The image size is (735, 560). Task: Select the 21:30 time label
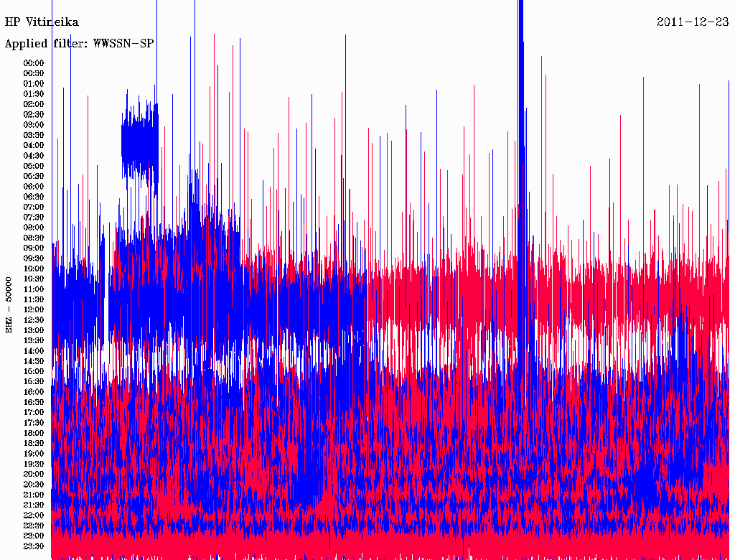[34, 505]
